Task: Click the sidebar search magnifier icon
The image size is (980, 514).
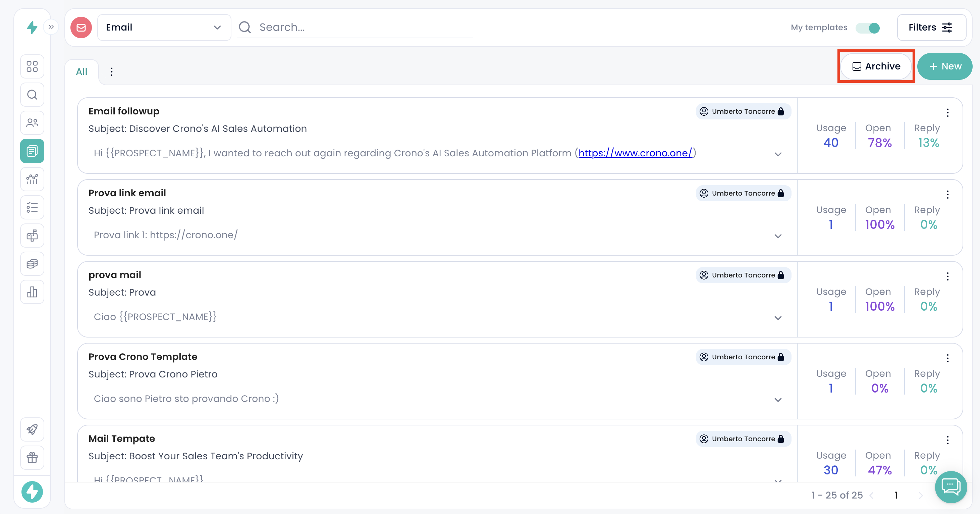Action: coord(32,95)
